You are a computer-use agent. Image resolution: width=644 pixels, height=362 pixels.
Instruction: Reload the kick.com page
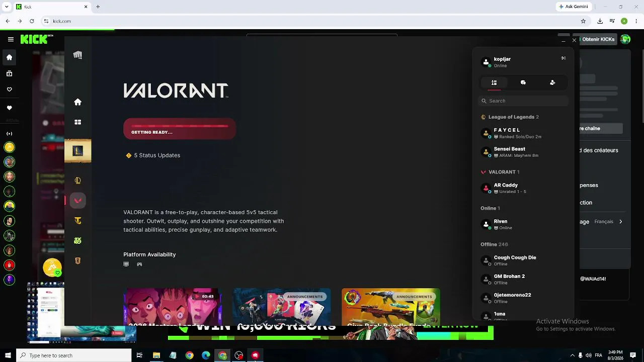[x=32, y=21]
